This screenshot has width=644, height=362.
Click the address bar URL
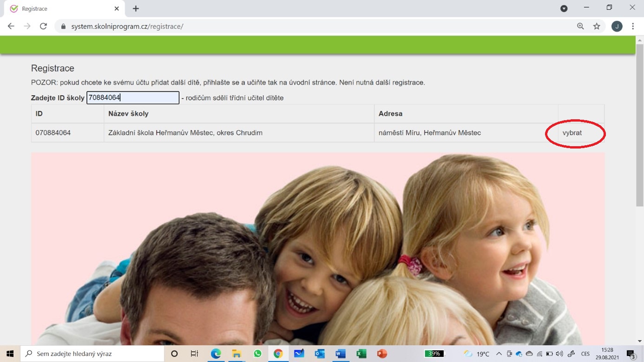pyautogui.click(x=127, y=26)
